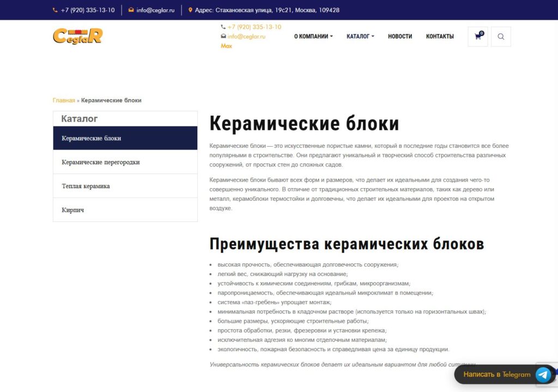The width and height of the screenshot is (558, 392).
Task: Open the КОНТАКТЫ menu item
Action: click(x=440, y=37)
